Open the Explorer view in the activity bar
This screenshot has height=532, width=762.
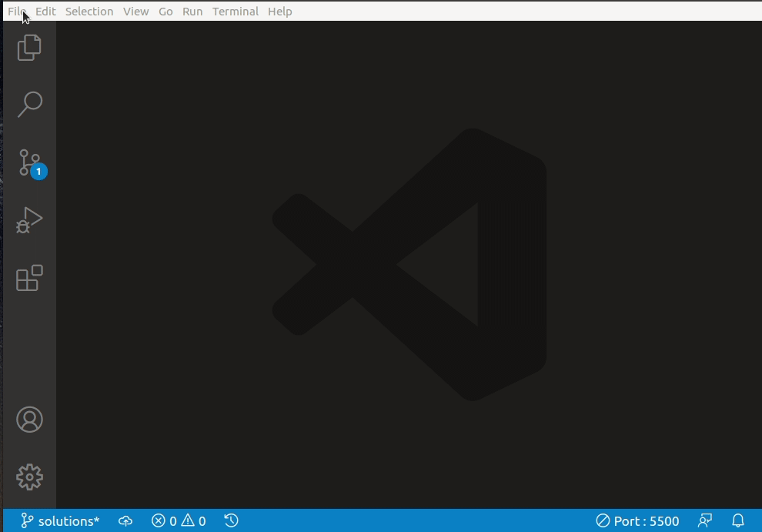(29, 48)
